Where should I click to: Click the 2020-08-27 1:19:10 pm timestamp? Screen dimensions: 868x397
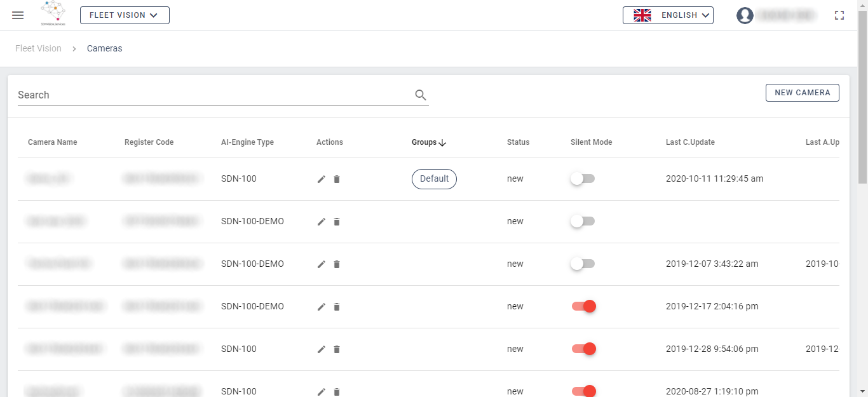[x=712, y=391]
